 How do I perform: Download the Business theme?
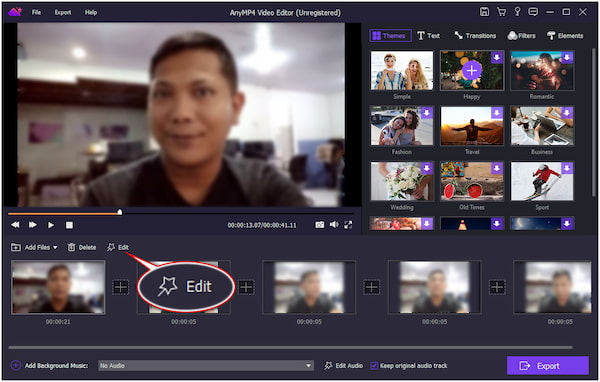(567, 113)
